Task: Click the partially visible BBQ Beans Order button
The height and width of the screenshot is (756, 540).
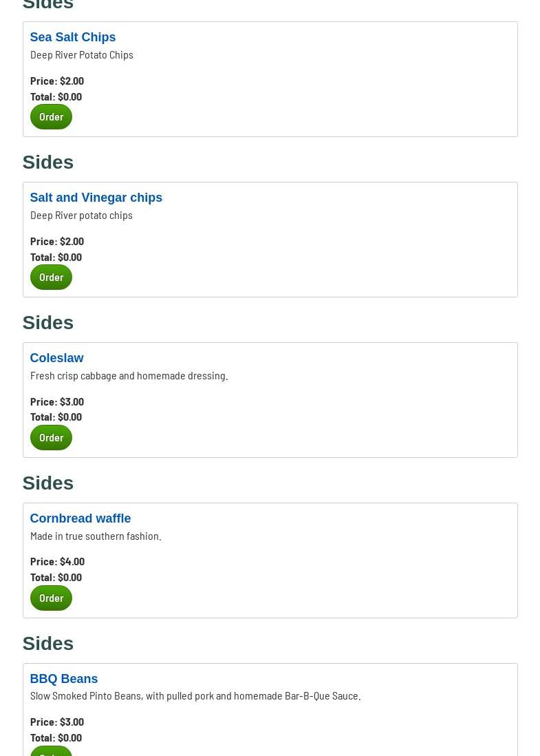Action: [51, 751]
